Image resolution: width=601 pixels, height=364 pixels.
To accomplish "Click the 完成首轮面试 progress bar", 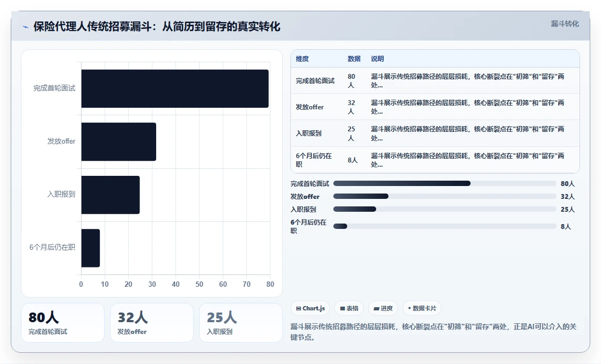I will (x=445, y=183).
